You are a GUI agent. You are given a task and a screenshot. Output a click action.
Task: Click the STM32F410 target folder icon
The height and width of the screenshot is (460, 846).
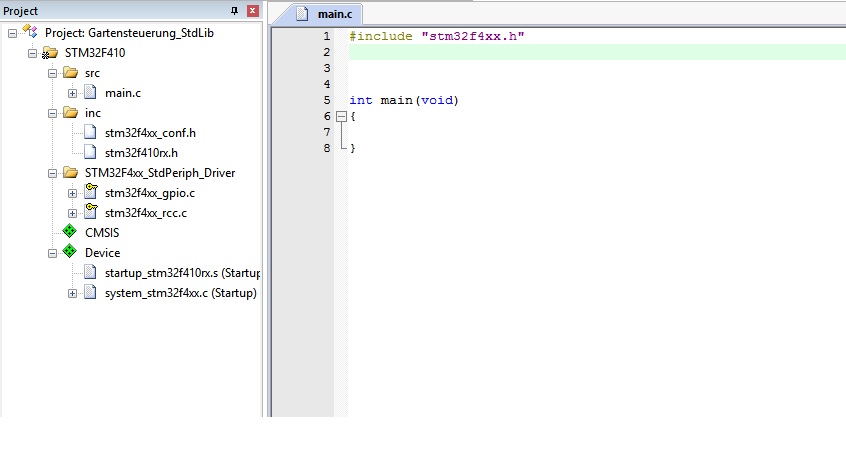[x=50, y=53]
